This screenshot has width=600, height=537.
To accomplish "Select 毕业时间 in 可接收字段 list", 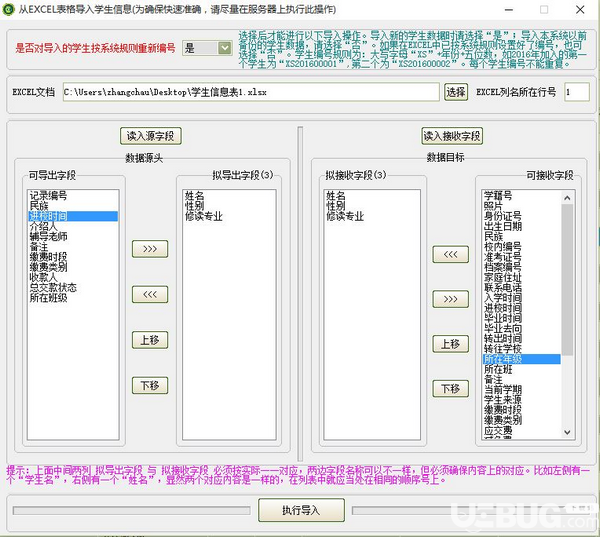I will 522,318.
